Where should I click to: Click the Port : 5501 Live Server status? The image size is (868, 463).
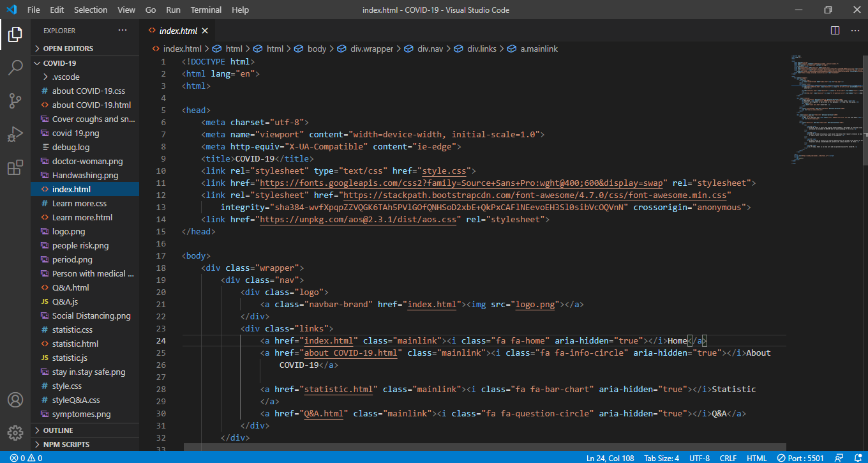pos(800,458)
